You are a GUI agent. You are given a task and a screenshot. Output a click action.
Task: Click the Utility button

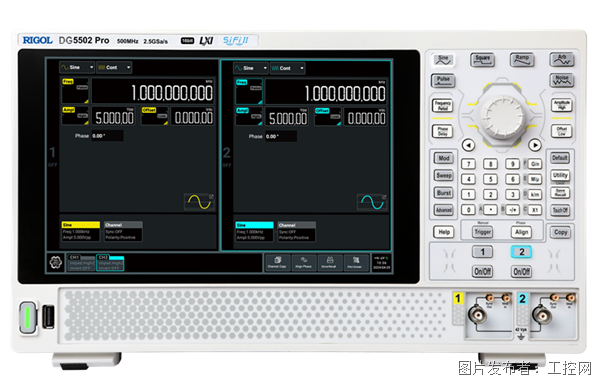(560, 175)
